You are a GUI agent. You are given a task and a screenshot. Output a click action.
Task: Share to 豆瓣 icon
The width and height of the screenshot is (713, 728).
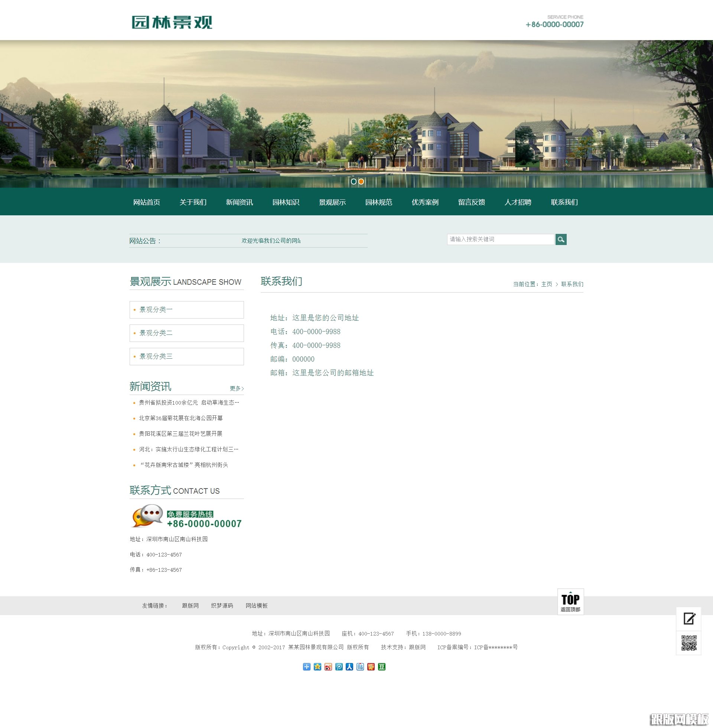click(x=381, y=667)
